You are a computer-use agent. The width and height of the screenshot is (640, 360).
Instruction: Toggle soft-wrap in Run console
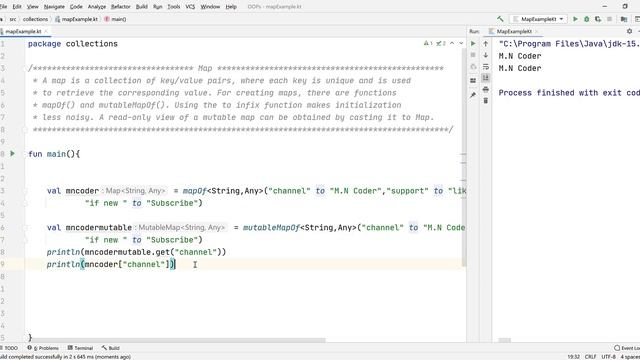click(x=486, y=67)
